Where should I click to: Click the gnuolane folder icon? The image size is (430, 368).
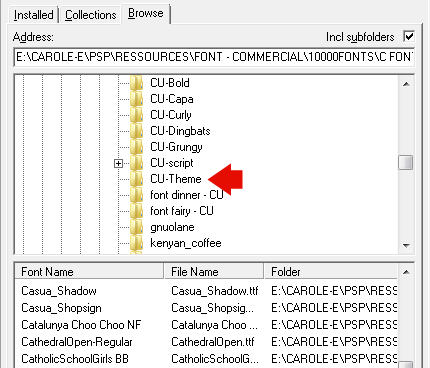tap(137, 227)
